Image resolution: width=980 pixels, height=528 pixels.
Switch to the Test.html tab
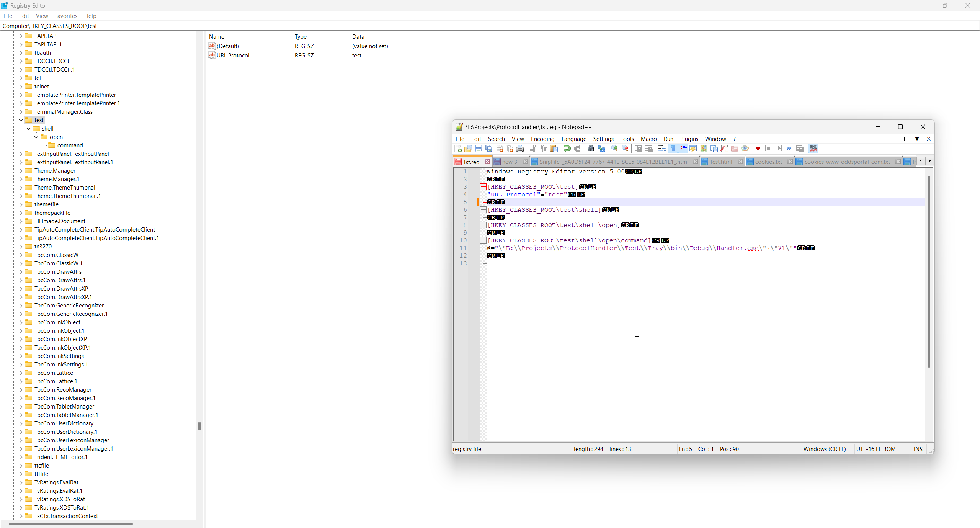(720, 162)
